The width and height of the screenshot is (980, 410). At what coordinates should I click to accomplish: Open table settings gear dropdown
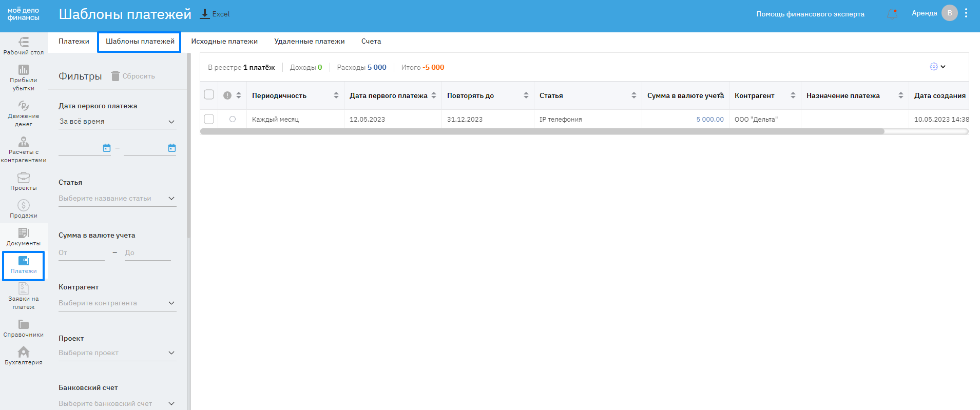click(937, 67)
